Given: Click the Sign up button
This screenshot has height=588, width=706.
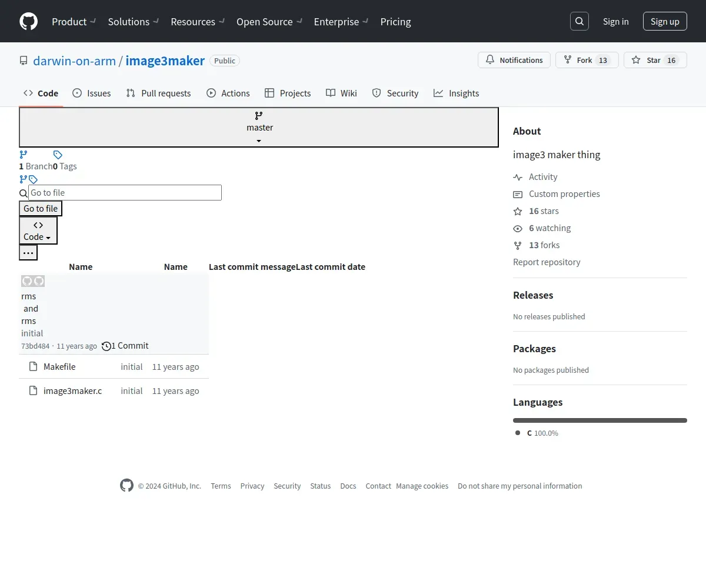Looking at the screenshot, I should (x=665, y=21).
